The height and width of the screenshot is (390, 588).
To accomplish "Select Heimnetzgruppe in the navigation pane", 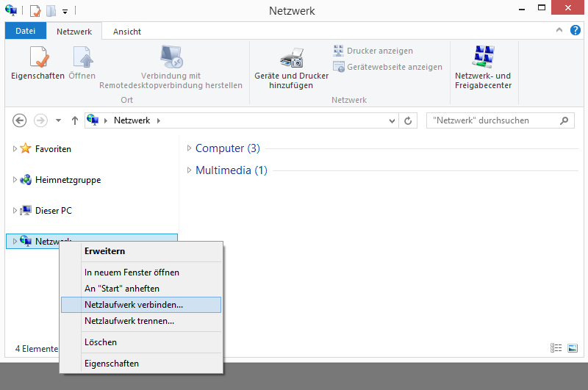I will 68,180.
